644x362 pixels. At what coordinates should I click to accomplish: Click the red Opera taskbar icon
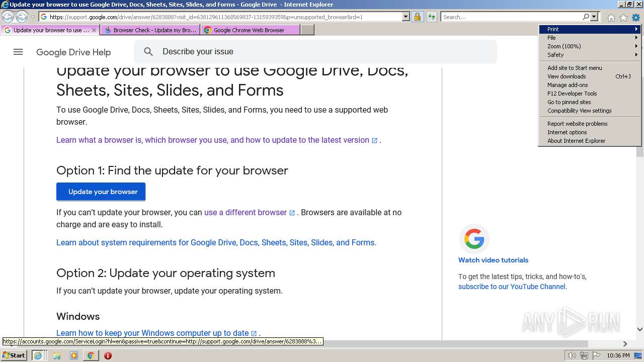pos(108,355)
